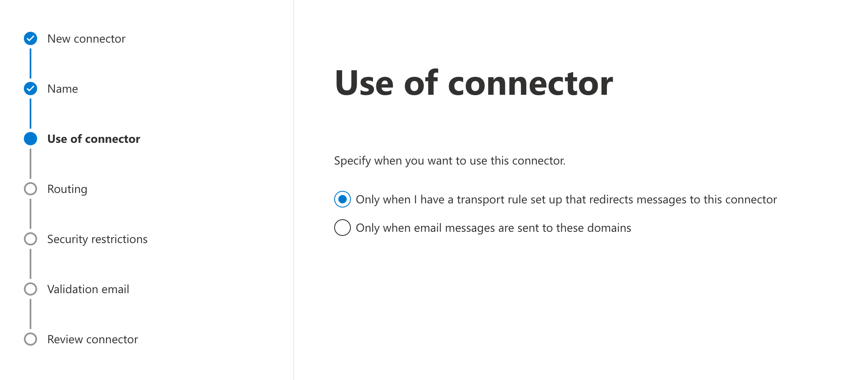This screenshot has height=380, width=868.
Task: Open the Review connector step
Action: 93,339
